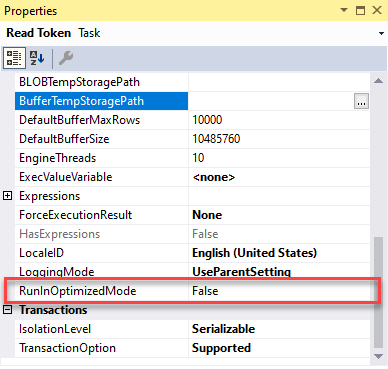Screen dimensions: 388x369
Task: Click the DefaultBufferSize value field
Action: 279,139
